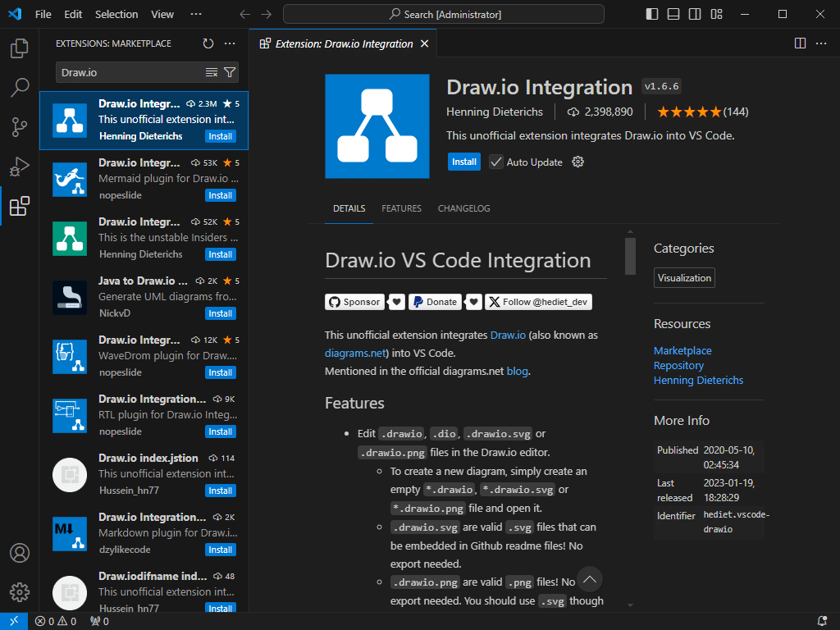This screenshot has width=840, height=630.
Task: Open the File menu
Action: [x=43, y=15]
